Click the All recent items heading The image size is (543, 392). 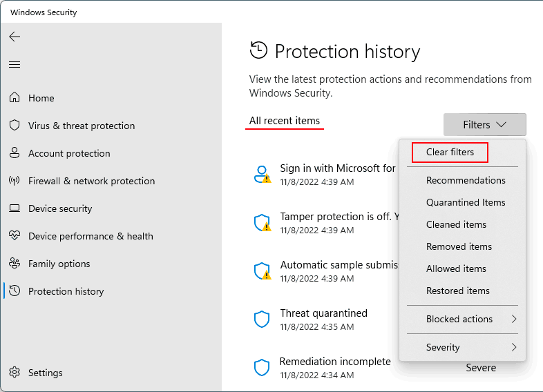tap(285, 121)
